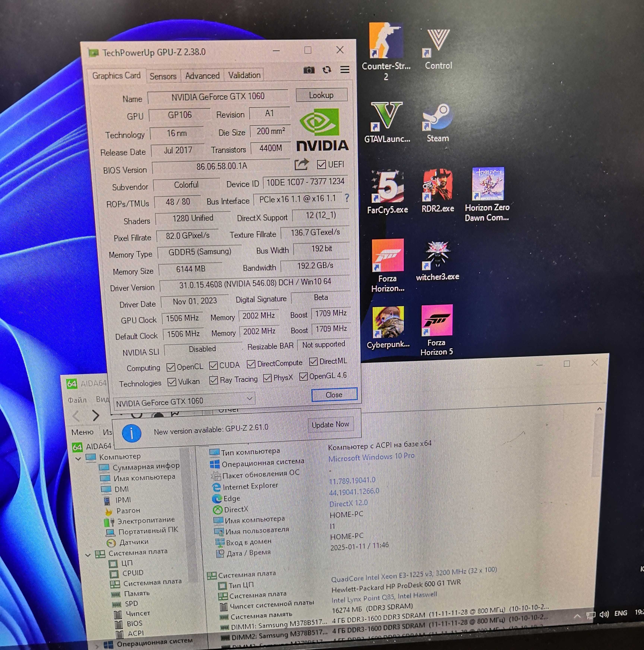Open Steam desktop shortcut

[x=438, y=123]
